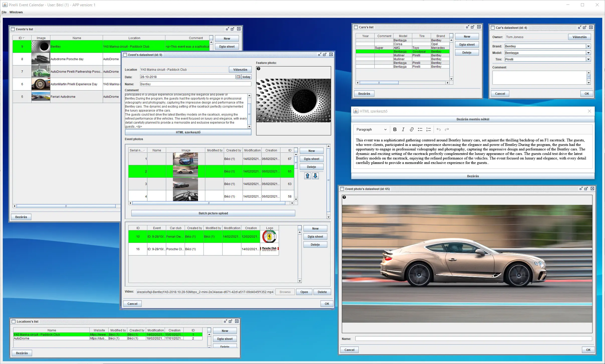
Task: Click Választás next to Location field
Action: click(x=240, y=69)
